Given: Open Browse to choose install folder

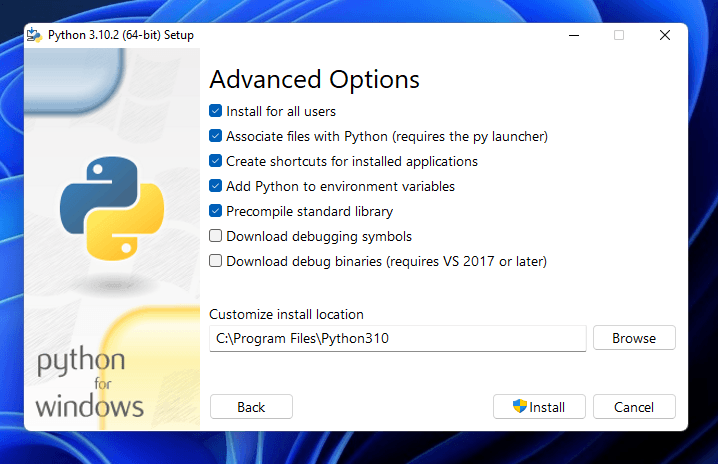Looking at the screenshot, I should (634, 338).
